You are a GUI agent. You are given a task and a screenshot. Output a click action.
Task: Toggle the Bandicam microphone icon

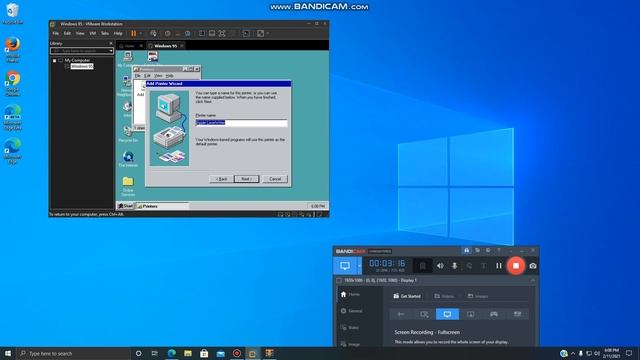(454, 266)
